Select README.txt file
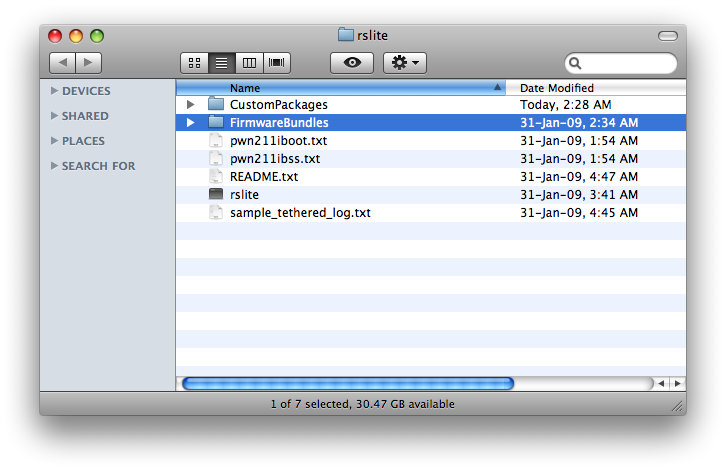The height and width of the screenshot is (470, 726). [263, 177]
